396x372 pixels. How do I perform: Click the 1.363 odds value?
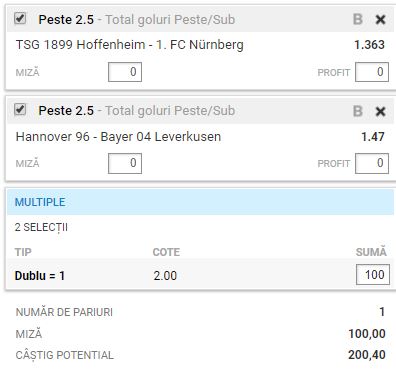[369, 45]
